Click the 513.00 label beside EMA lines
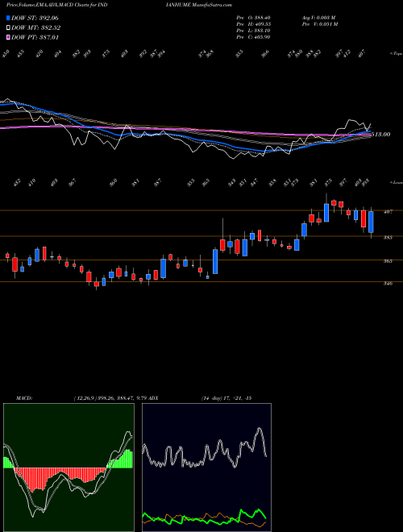 (x=381, y=135)
